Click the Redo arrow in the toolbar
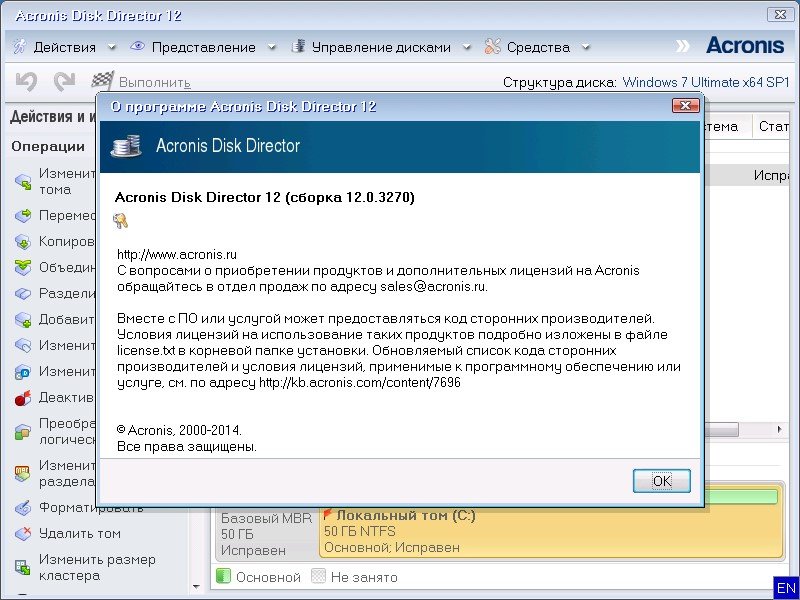Screen dimensions: 800x600 click(65, 82)
